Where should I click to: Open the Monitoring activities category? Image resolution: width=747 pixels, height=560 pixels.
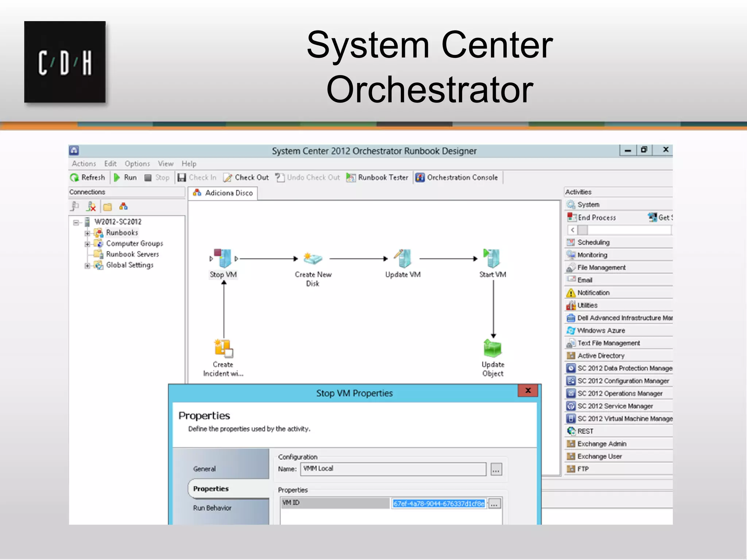(619, 255)
